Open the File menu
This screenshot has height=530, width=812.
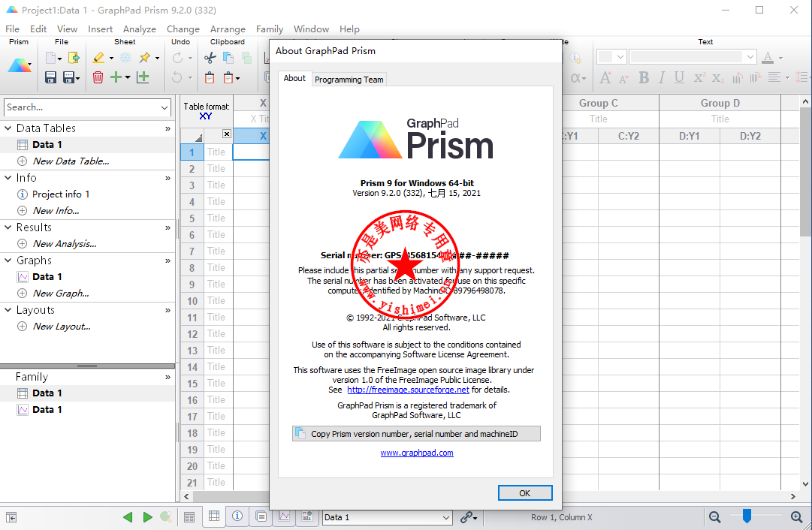(x=13, y=29)
